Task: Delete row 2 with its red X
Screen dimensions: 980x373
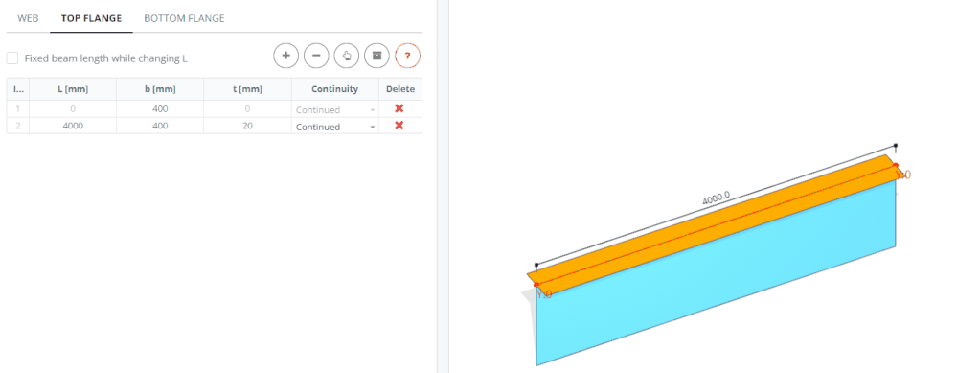Action: pyautogui.click(x=399, y=126)
